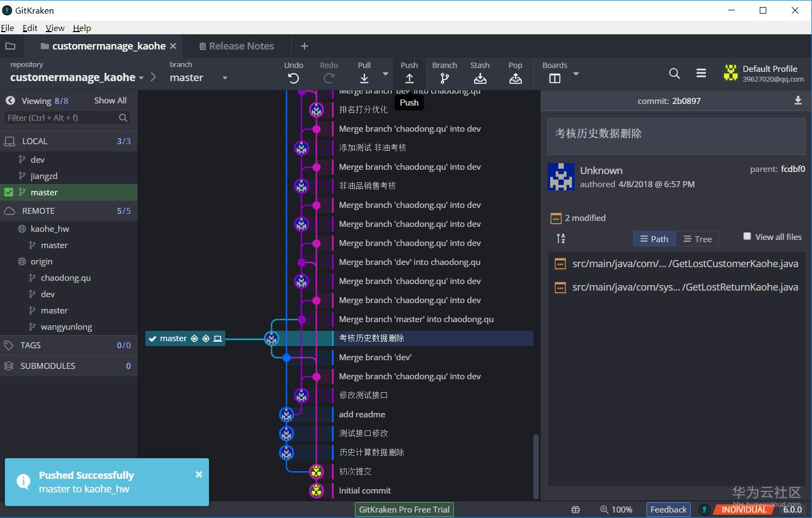Click 'GitKraken Pro Free Trial' button
The width and height of the screenshot is (812, 518).
coord(404,509)
